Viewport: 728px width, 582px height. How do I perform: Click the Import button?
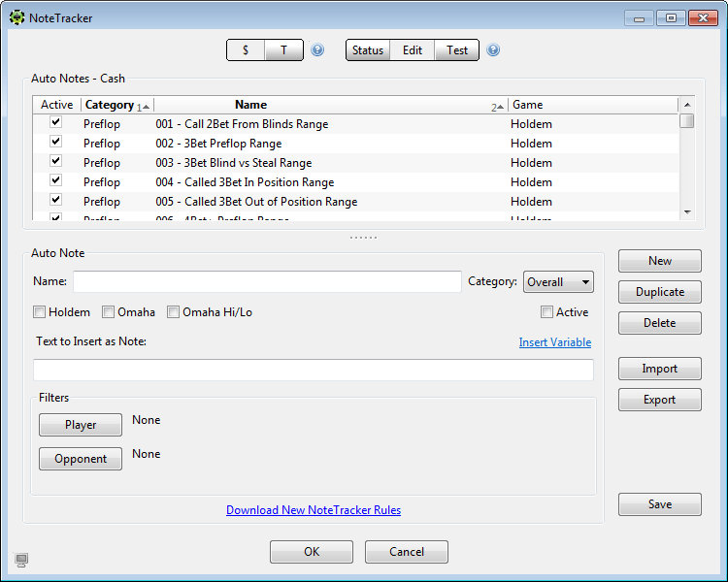[x=660, y=369]
